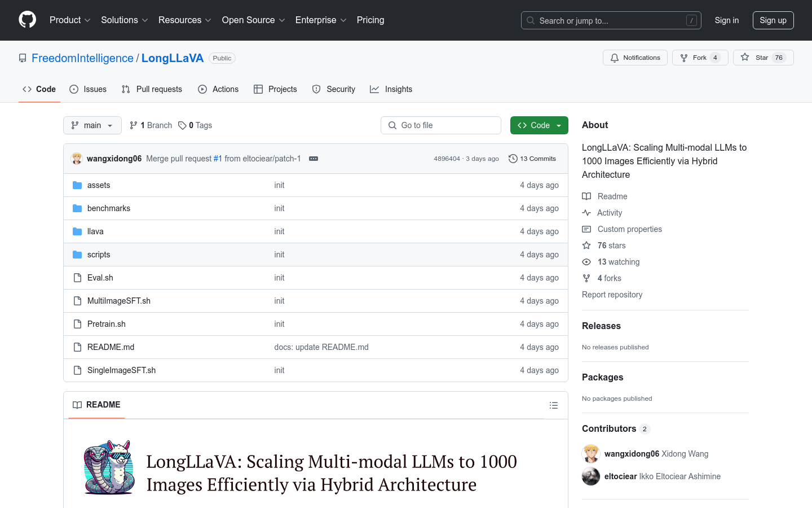Click the Readme book icon in About
The width and height of the screenshot is (812, 508).
click(586, 196)
